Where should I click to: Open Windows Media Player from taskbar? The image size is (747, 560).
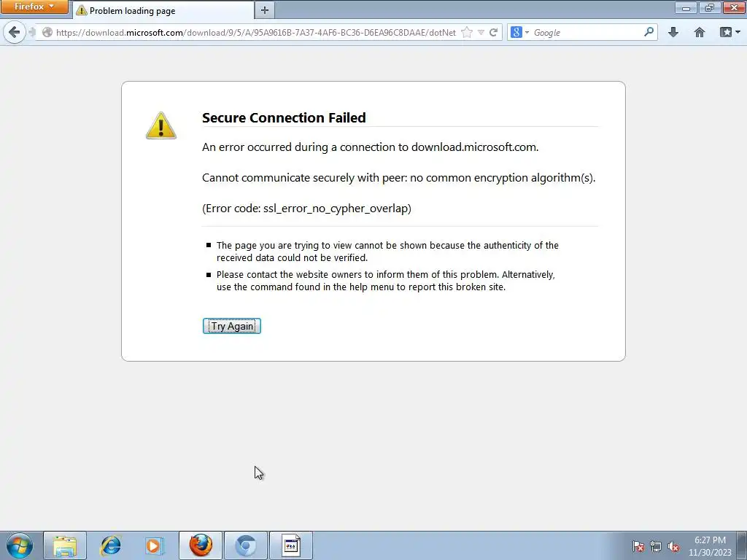coord(155,545)
